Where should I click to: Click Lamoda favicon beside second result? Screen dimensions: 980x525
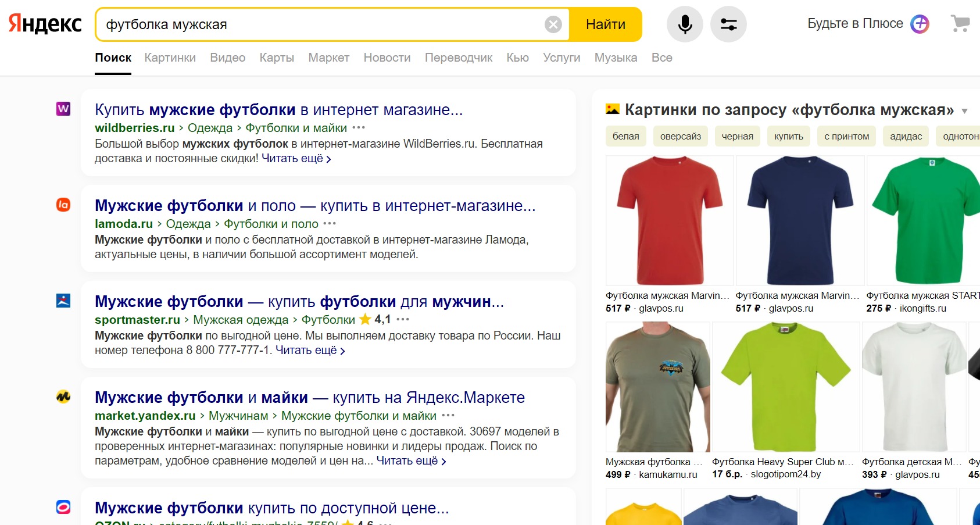[x=63, y=205]
